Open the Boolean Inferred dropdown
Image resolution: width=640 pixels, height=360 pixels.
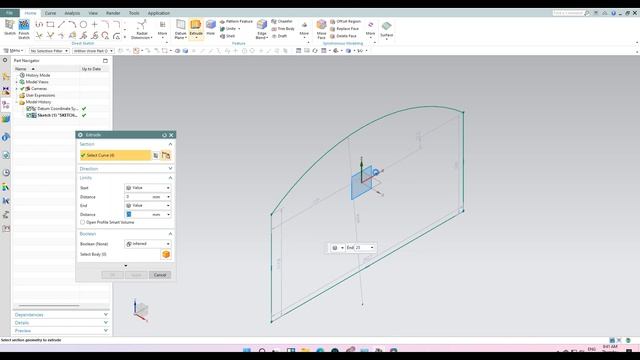coord(147,244)
